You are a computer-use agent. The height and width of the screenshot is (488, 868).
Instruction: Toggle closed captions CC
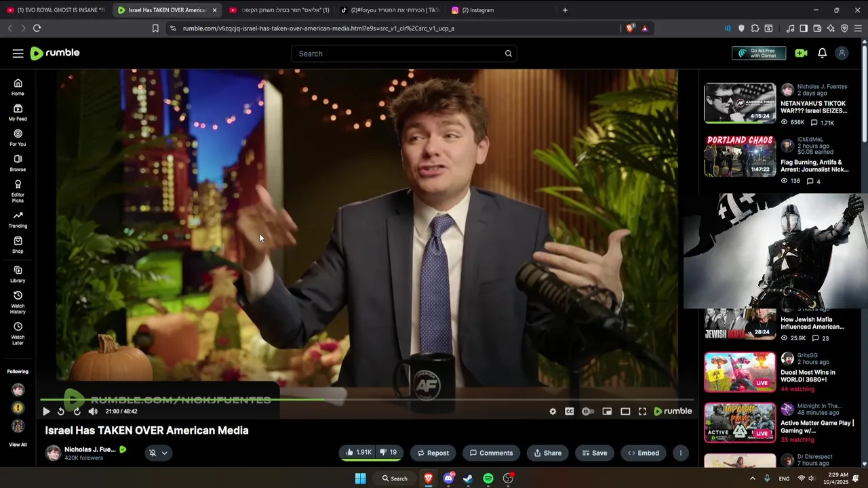pyautogui.click(x=570, y=411)
